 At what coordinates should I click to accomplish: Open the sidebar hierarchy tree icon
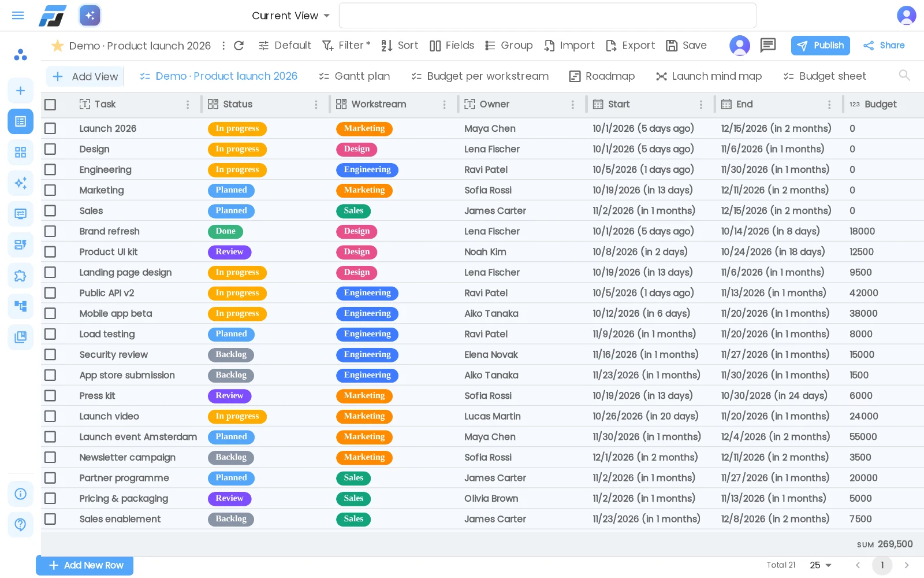tap(20, 306)
